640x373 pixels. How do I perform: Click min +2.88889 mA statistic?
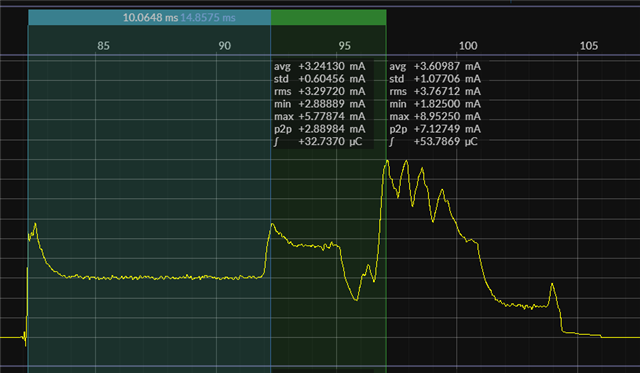(320, 104)
